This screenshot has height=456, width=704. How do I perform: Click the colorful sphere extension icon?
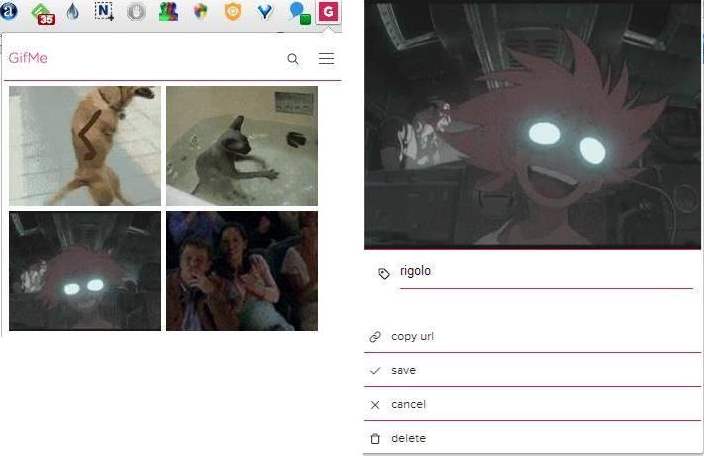200,12
